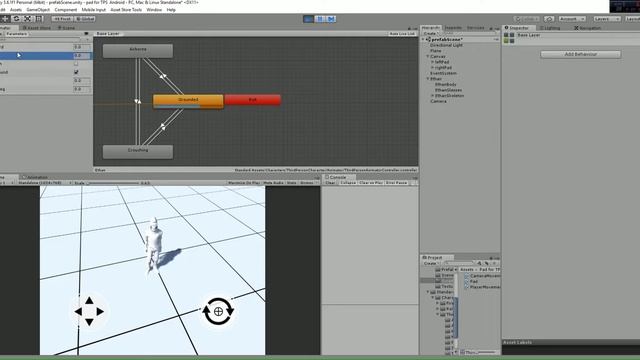Open the Hierarchy Create dropdown
The height and width of the screenshot is (360, 640).
click(x=430, y=33)
